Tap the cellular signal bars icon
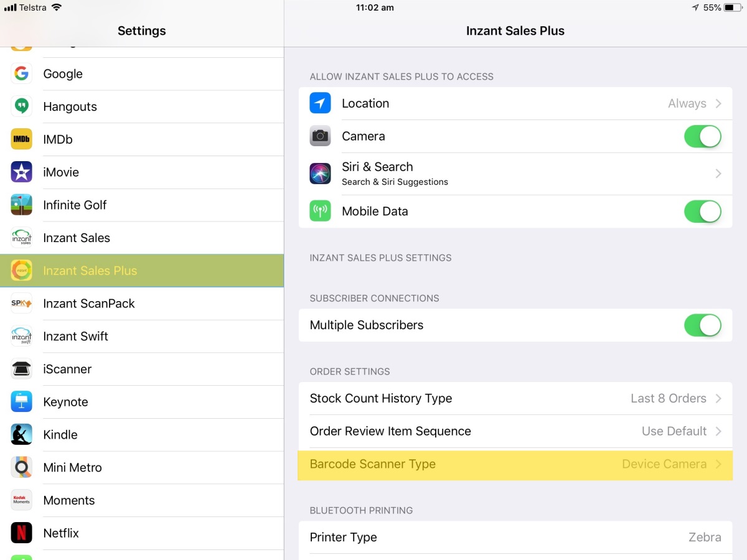Viewport: 747px width, 560px height. click(x=9, y=7)
